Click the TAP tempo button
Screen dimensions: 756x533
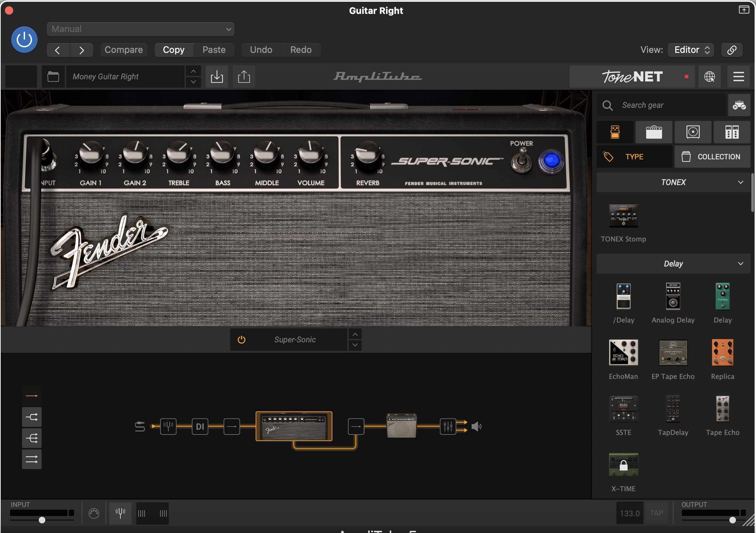(x=656, y=513)
